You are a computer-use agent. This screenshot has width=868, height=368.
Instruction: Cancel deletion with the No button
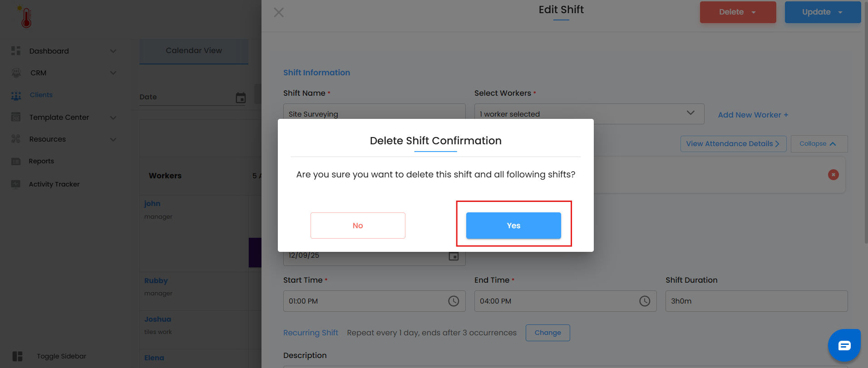358,226
